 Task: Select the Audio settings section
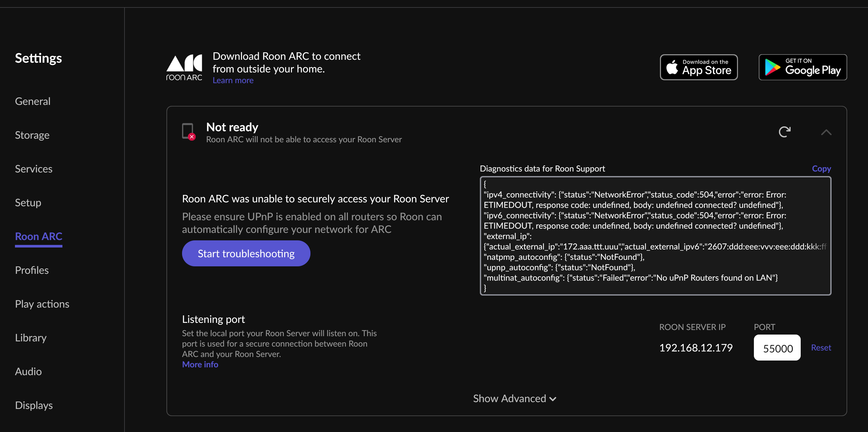pos(28,371)
